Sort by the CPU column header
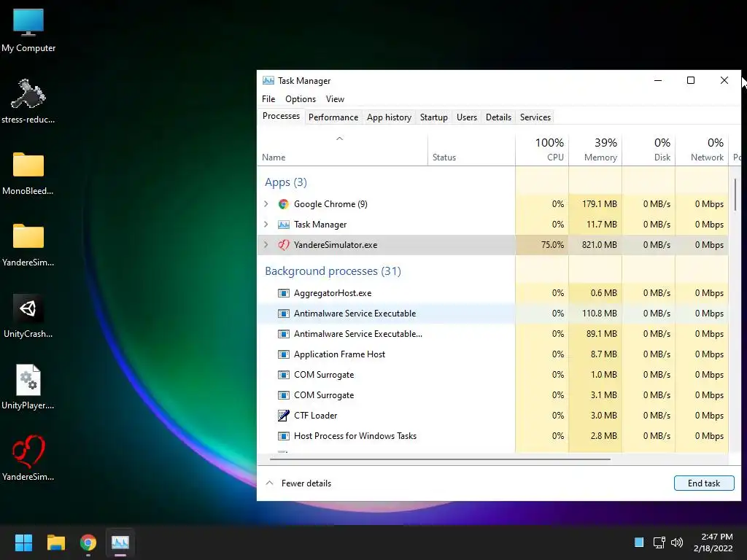Screen dimensions: 747x560 click(542, 150)
